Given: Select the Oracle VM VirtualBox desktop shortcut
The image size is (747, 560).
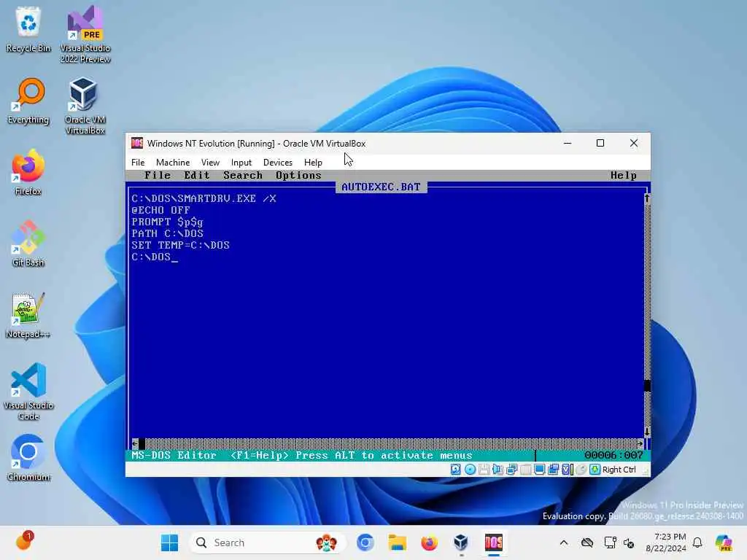Looking at the screenshot, I should point(85,106).
